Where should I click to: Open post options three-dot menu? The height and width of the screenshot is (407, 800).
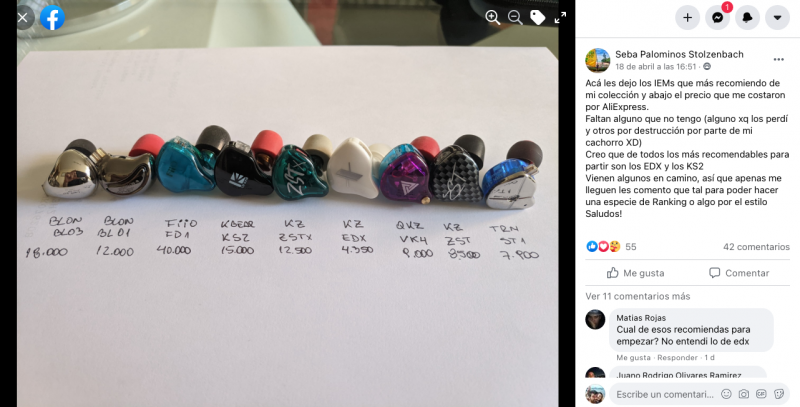(x=779, y=60)
